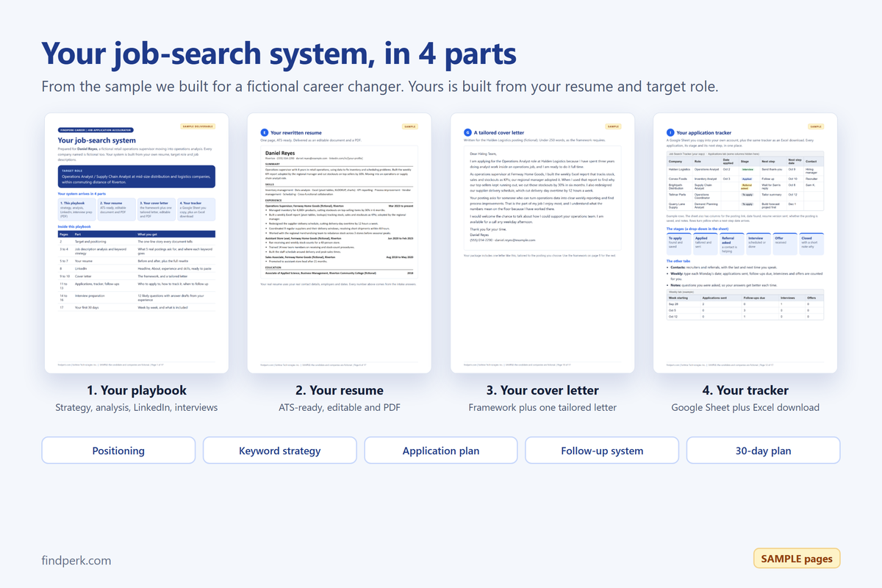Click 'ATS-ready, editable and PDF' subtitle text

point(340,407)
